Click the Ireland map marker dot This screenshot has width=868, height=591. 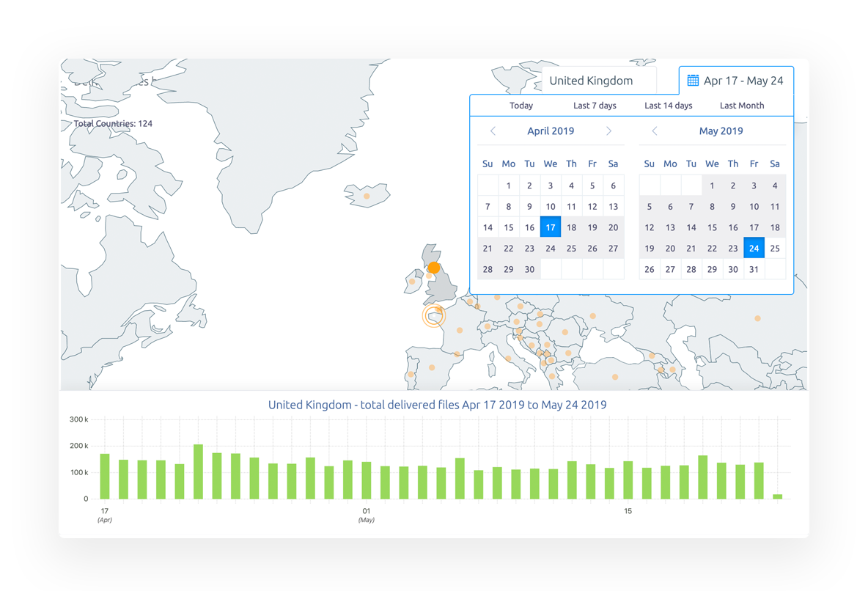pyautogui.click(x=412, y=282)
